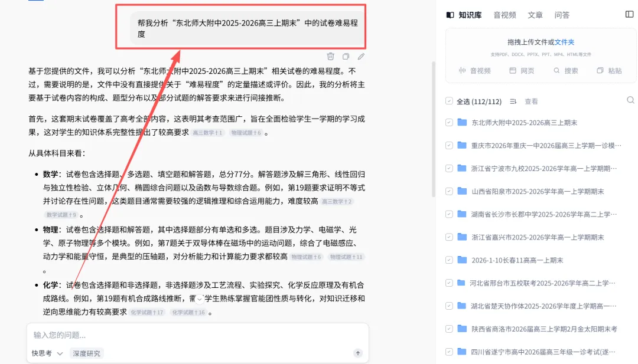The height and width of the screenshot is (364, 638).
Task: Open folder icon for 浙江省宁波市九校 item
Action: (462, 168)
